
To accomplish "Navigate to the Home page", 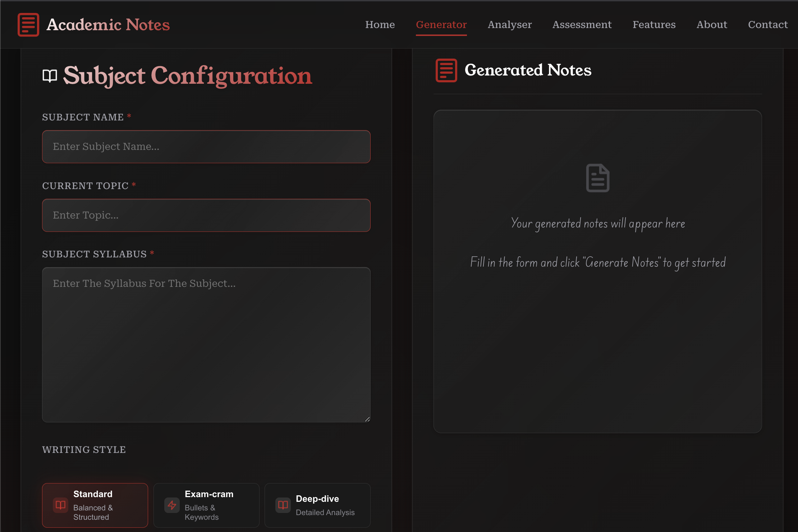I will click(380, 25).
